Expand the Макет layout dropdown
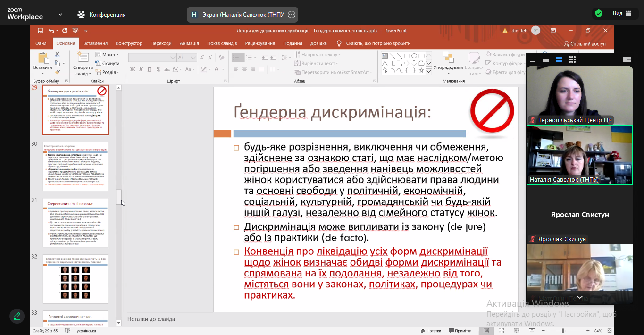 (107, 55)
